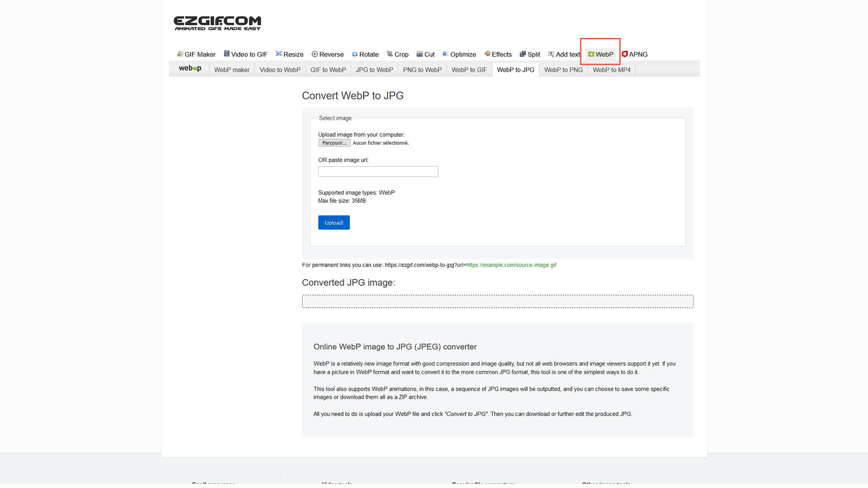
Task: Click the Reverse tool icon
Action: pyautogui.click(x=315, y=54)
